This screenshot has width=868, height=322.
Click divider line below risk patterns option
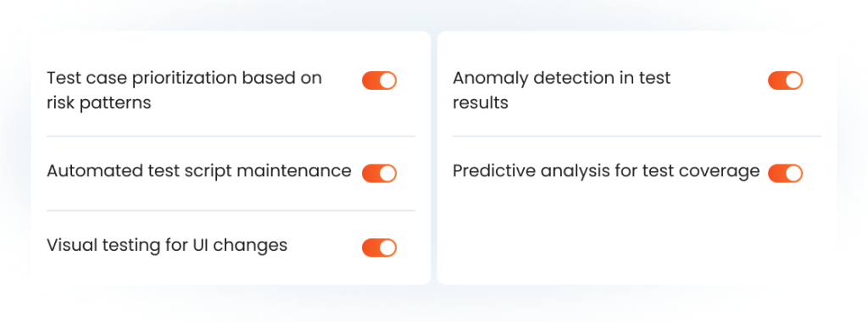(231, 136)
